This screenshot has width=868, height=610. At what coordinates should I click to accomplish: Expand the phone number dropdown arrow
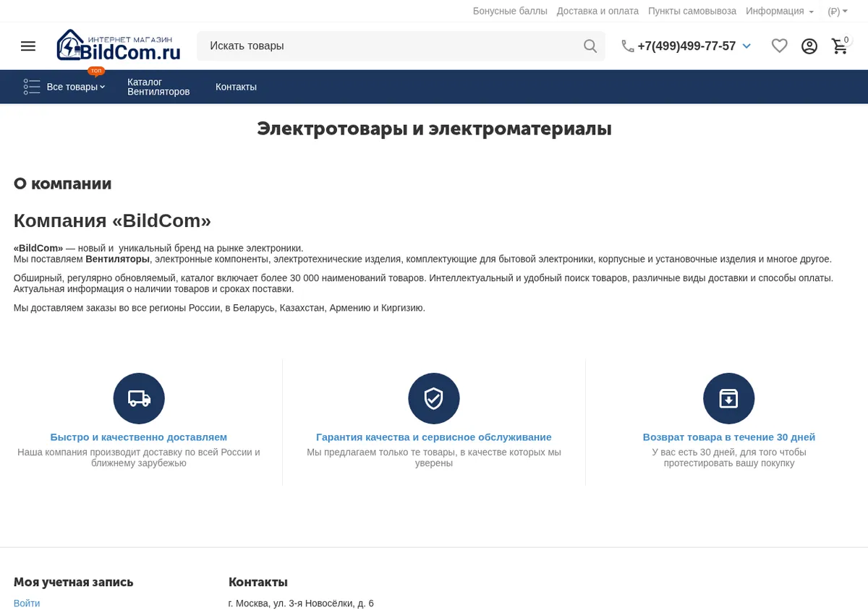pos(746,46)
